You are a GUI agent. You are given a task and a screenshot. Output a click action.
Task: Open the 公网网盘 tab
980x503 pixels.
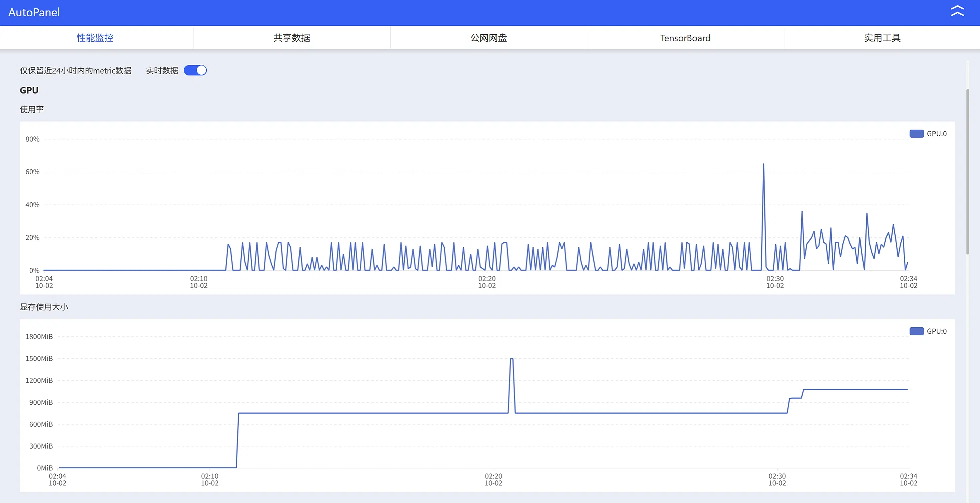click(x=489, y=38)
